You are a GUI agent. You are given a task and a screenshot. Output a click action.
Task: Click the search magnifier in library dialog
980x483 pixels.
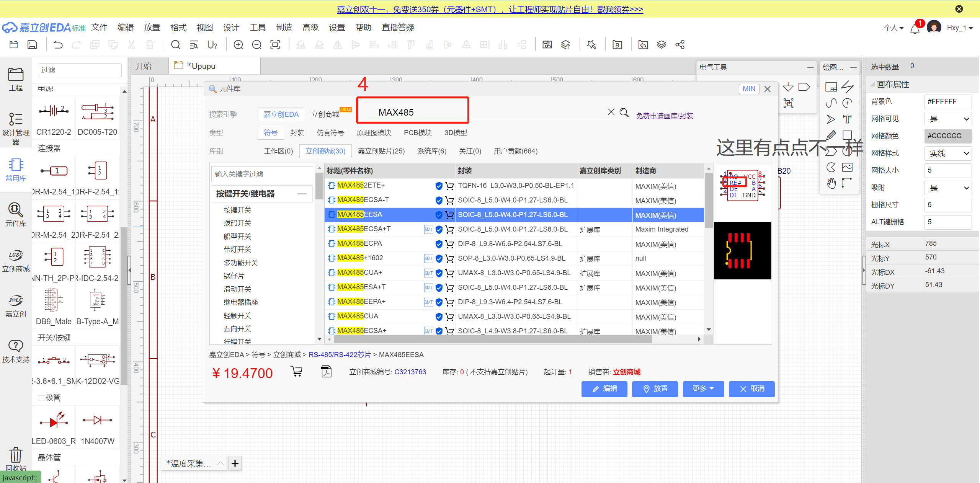tap(624, 113)
